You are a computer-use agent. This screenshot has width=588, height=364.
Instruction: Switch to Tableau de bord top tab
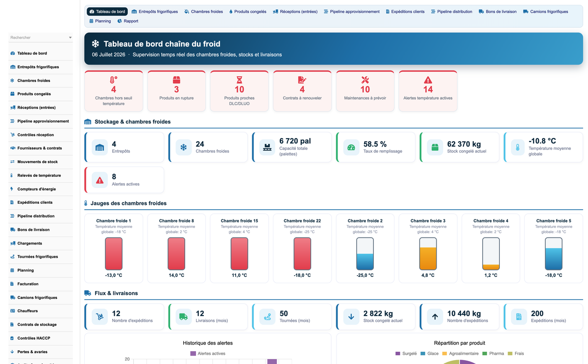click(107, 11)
